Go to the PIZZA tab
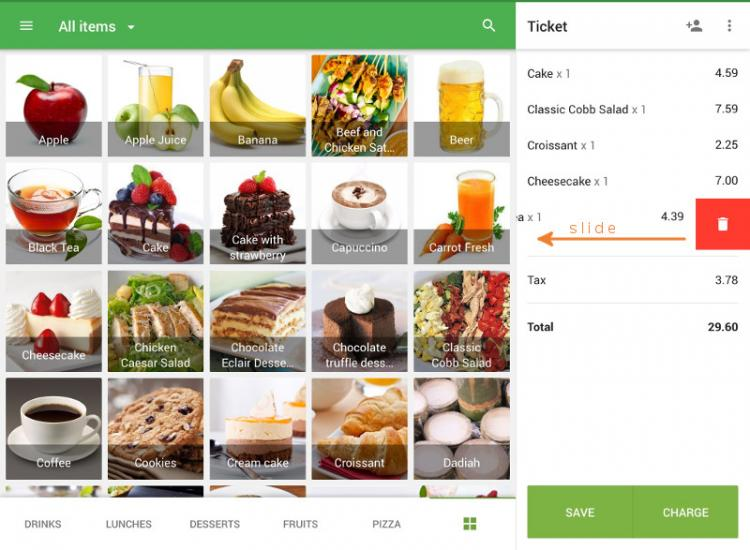This screenshot has height=550, width=750. point(386,524)
